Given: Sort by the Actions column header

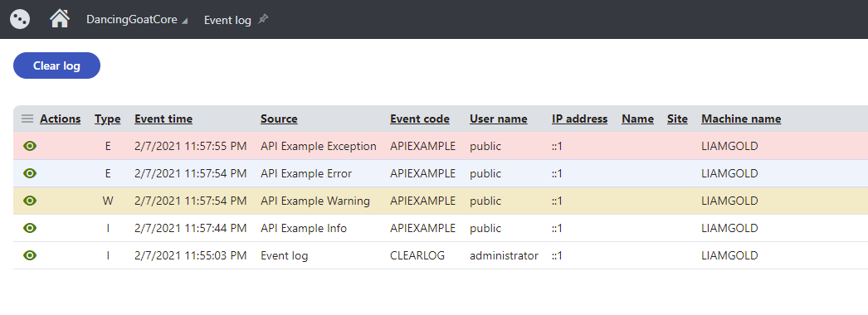Looking at the screenshot, I should point(61,119).
